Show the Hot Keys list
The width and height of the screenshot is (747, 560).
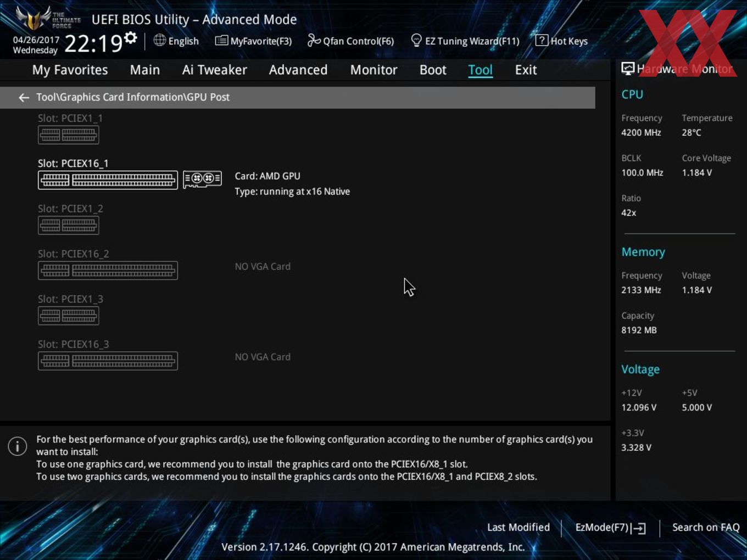coord(569,41)
